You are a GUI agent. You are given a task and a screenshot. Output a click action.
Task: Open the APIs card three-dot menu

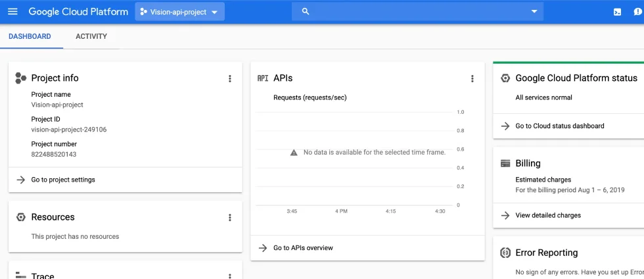coord(472,78)
